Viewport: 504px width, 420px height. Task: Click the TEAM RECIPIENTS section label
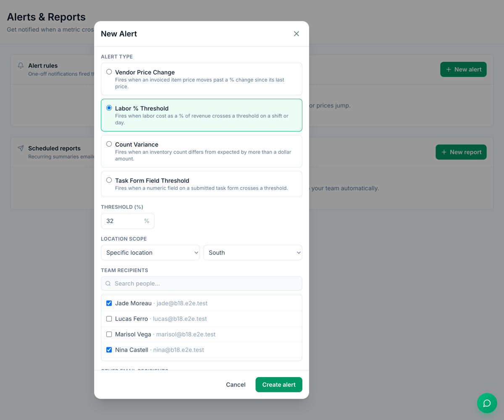124,270
